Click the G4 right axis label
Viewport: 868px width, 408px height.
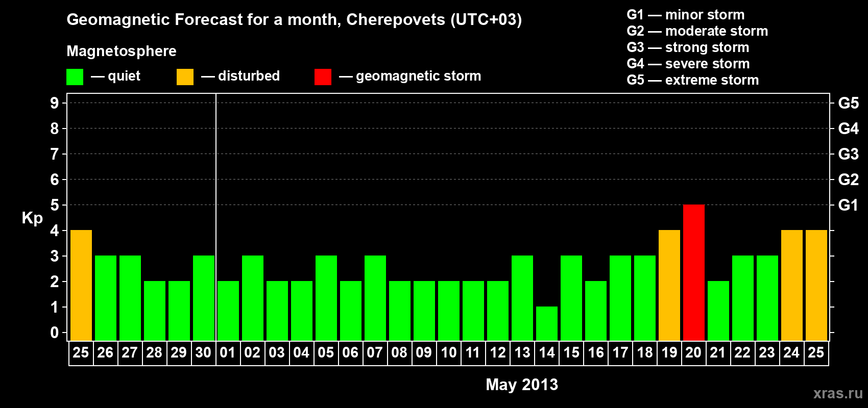click(x=848, y=129)
